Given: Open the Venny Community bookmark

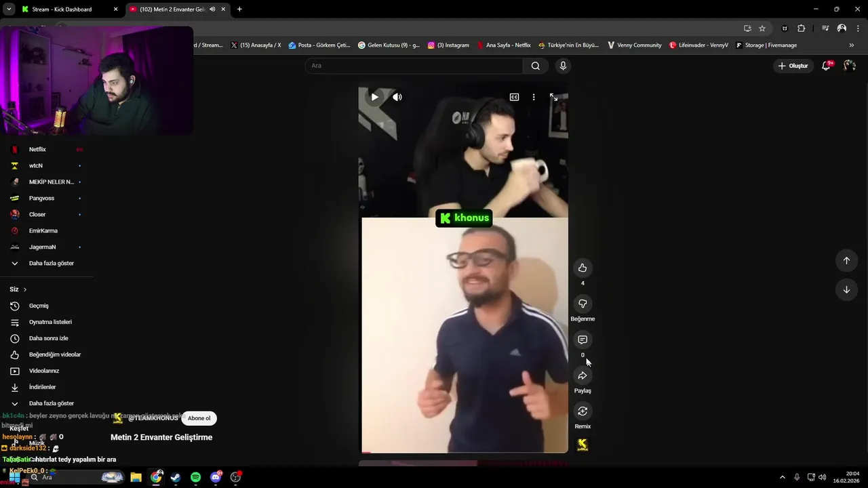Looking at the screenshot, I should (x=635, y=45).
